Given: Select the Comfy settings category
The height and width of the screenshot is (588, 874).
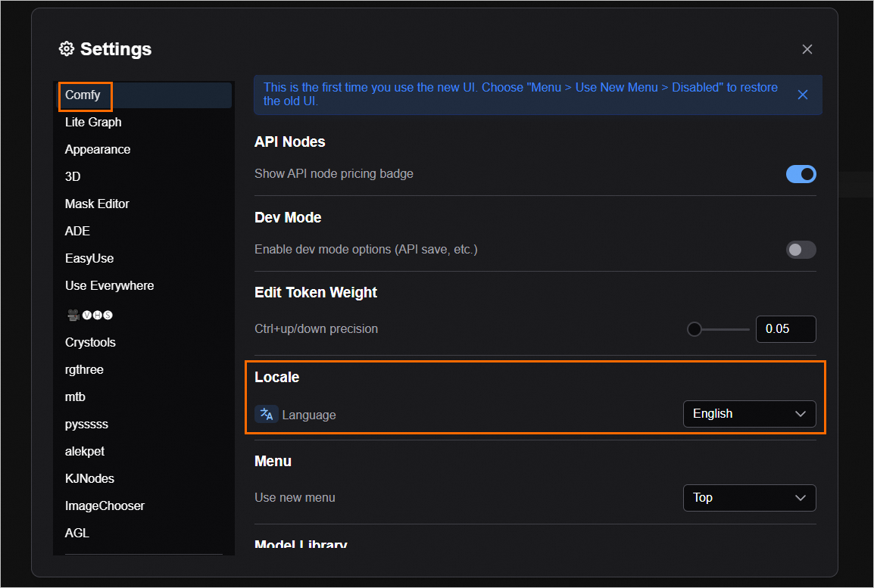Looking at the screenshot, I should (145, 95).
